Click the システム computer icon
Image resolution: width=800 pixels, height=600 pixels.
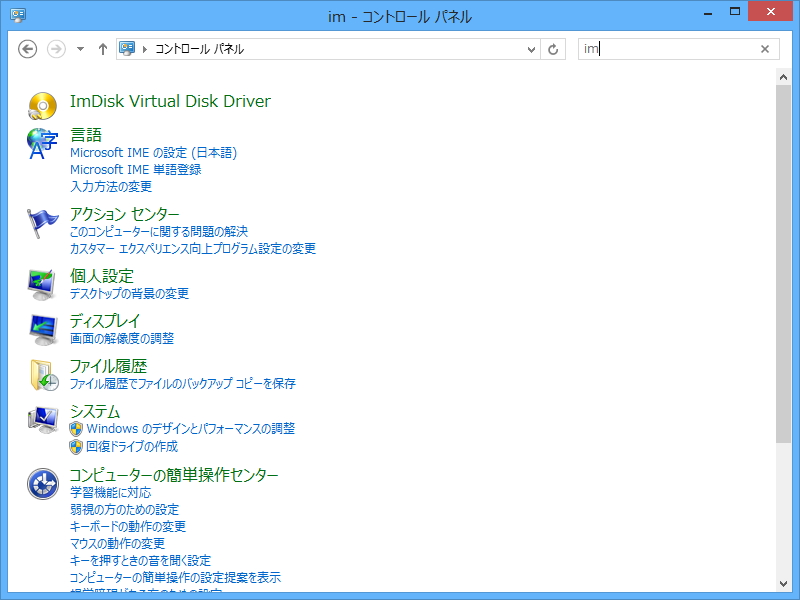click(42, 419)
